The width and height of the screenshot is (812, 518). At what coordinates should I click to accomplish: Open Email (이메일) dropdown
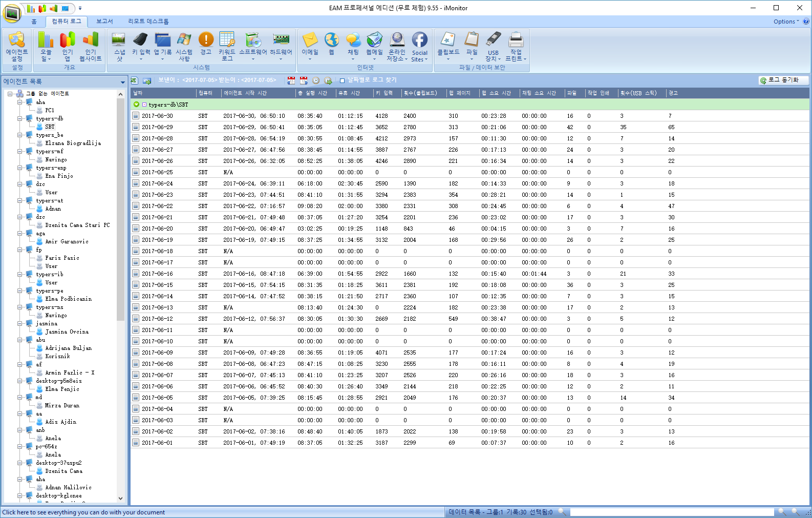point(310,47)
